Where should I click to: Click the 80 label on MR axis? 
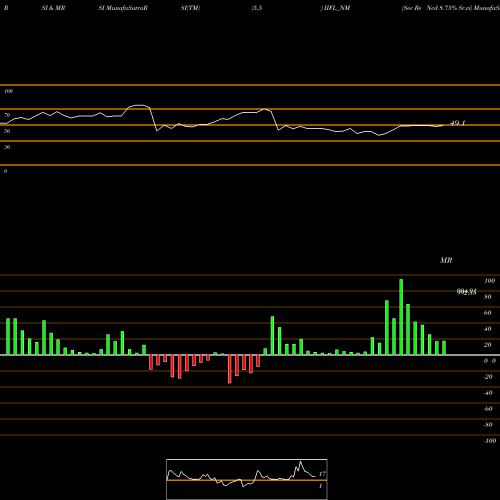[x=488, y=297]
